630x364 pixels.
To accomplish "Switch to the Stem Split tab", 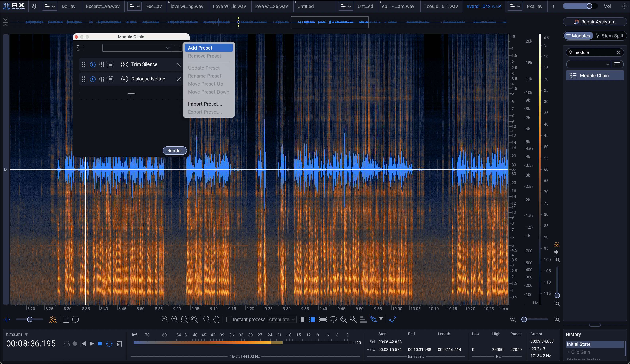I will click(610, 36).
